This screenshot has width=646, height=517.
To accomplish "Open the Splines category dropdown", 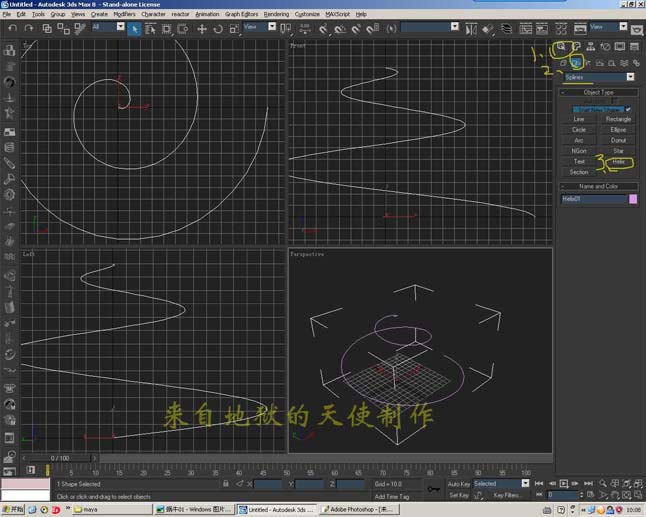I will [x=599, y=77].
